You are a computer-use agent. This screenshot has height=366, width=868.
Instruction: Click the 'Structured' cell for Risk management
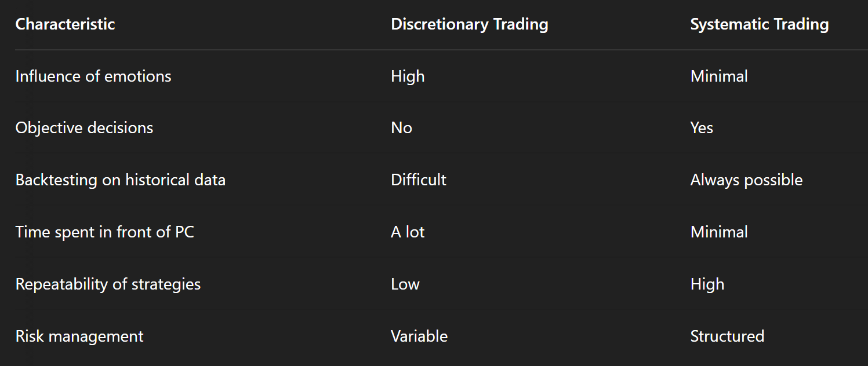pos(727,336)
